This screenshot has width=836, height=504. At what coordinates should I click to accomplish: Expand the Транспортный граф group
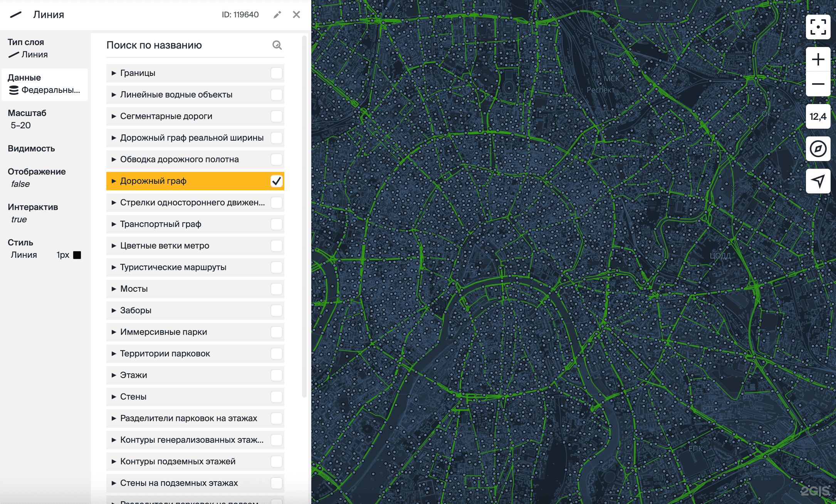[x=114, y=224]
